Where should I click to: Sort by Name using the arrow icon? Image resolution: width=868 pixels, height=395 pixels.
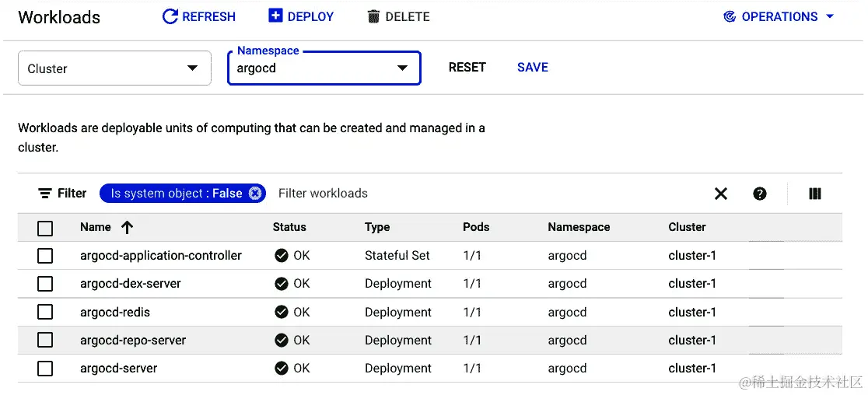128,227
